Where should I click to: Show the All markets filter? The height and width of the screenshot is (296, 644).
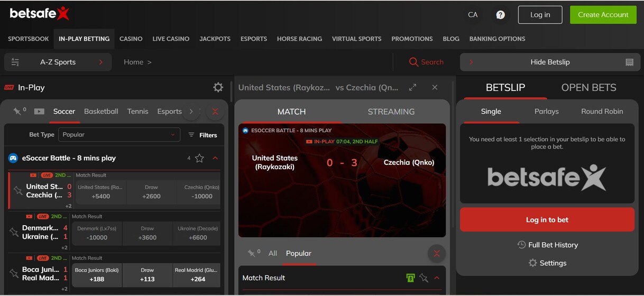(272, 254)
